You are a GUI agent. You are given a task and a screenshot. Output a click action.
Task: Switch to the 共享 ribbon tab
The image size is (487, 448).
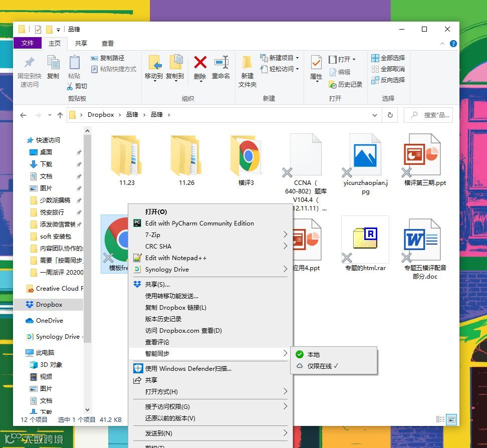pos(81,44)
